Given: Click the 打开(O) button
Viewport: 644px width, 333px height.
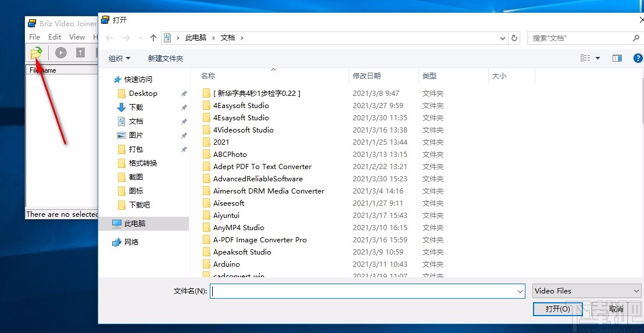Looking at the screenshot, I should (558, 309).
